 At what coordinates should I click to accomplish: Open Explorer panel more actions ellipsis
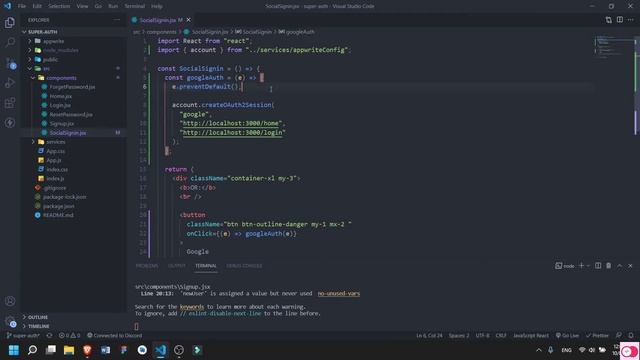(117, 20)
